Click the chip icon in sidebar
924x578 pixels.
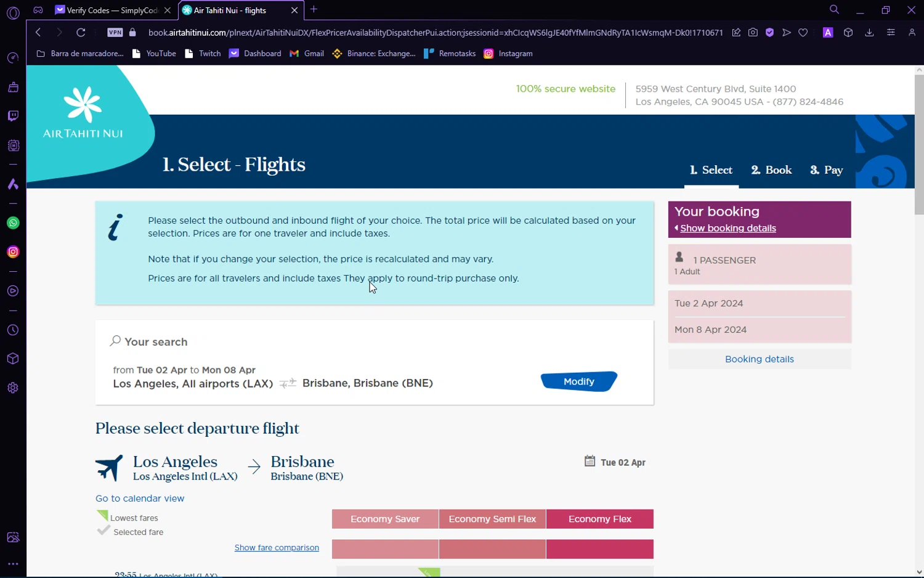click(13, 145)
